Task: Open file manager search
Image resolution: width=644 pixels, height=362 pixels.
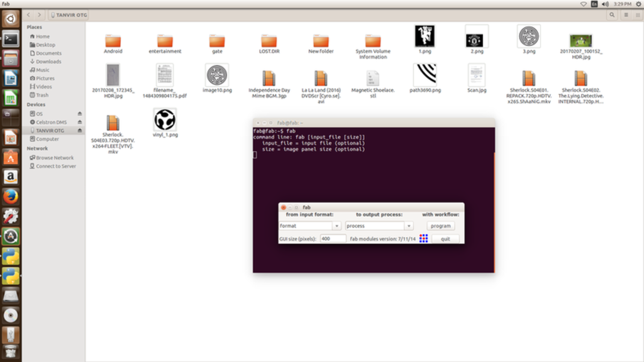Action: coord(612,15)
